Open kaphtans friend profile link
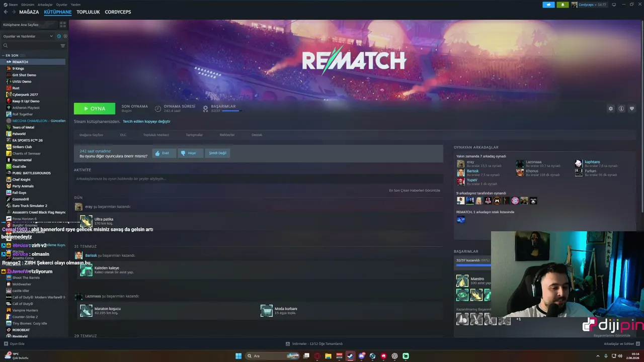Viewport: 644px width, 362px height. tap(592, 162)
